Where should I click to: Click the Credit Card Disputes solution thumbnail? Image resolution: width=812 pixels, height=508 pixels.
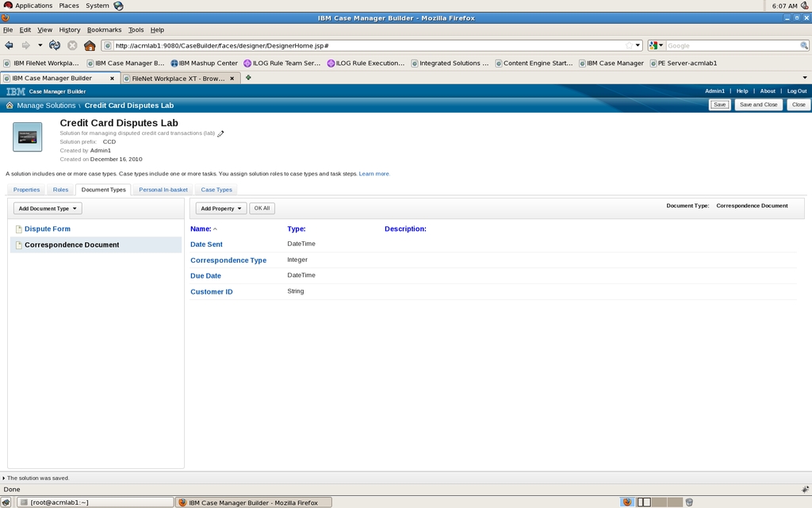[x=28, y=137]
